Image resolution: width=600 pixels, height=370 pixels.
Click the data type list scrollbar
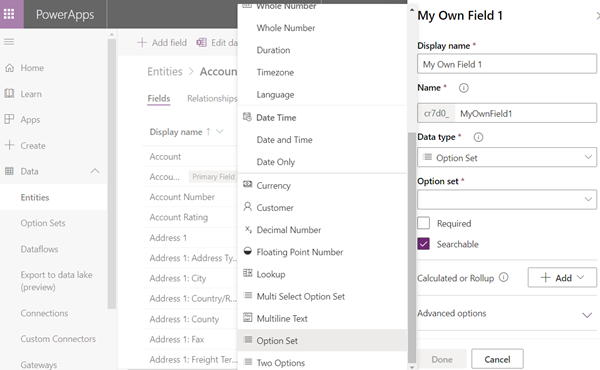[412, 247]
